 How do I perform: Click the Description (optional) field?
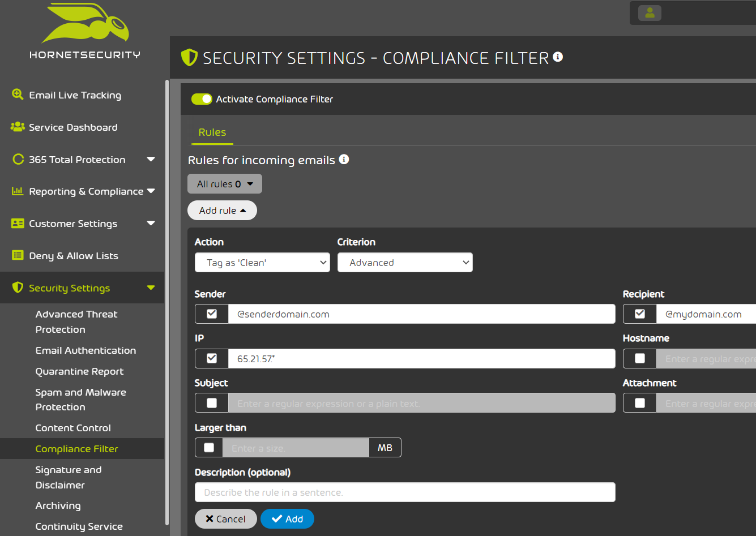point(405,492)
